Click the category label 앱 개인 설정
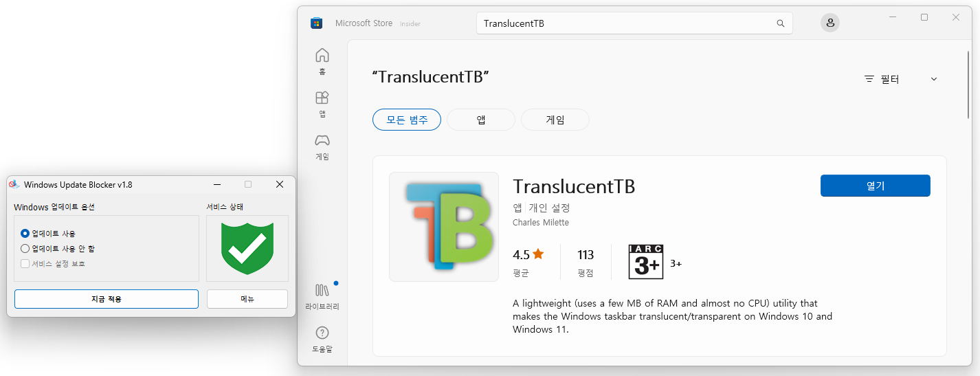This screenshot has width=980, height=376. click(x=542, y=208)
